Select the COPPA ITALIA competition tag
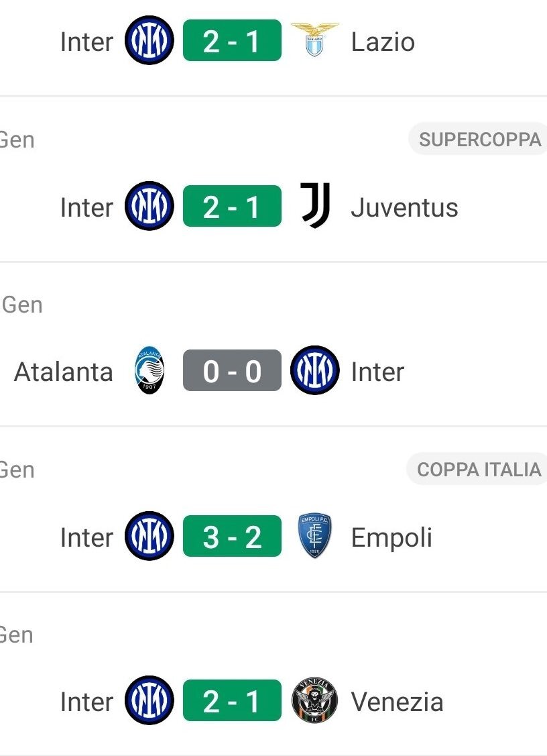Viewport: 547px width, 756px height. coord(477,469)
